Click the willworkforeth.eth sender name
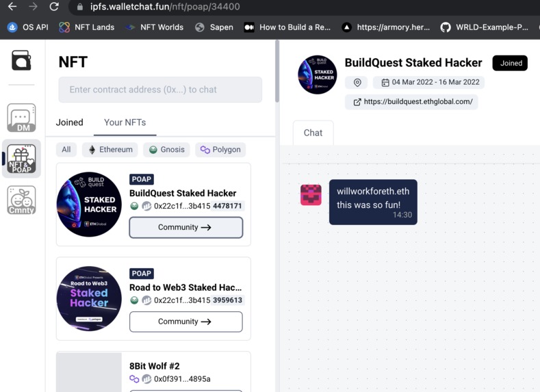 [x=373, y=192]
